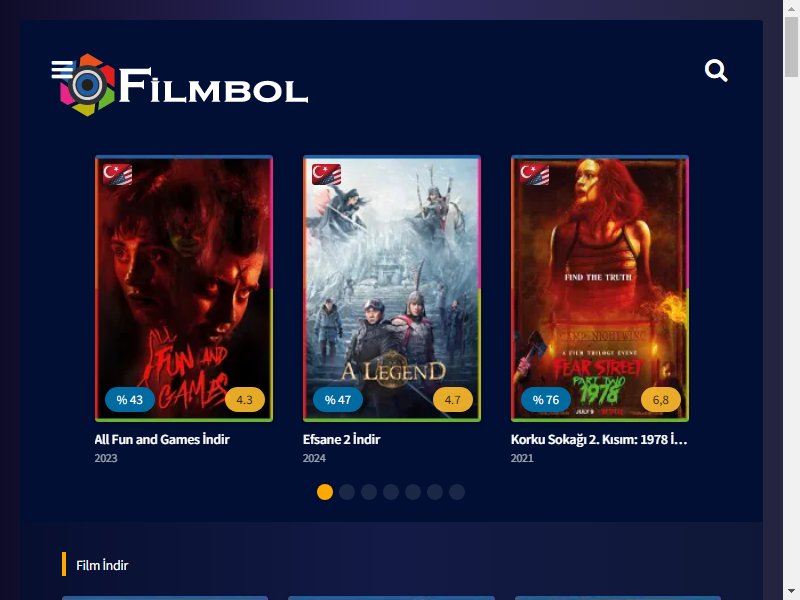Select the last carousel dot
800x600 pixels.
457,492
